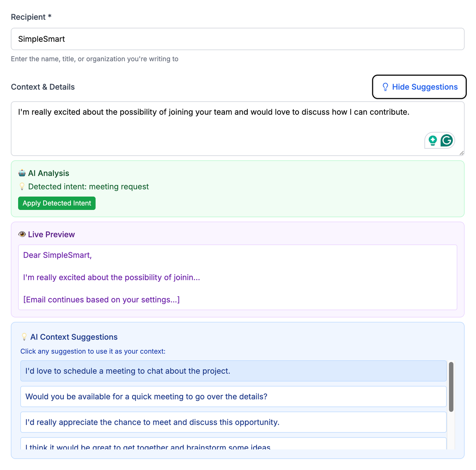Choose the "available for a quick meeting" suggestion
Viewport: 476px width, 470px height.
233,397
